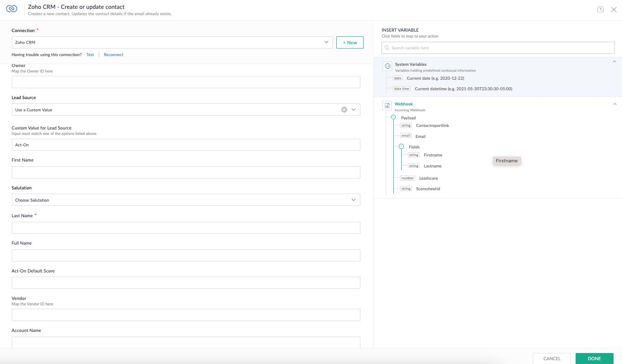Insert the Current date system variable
Viewport: 622px width, 364px height.
point(435,78)
